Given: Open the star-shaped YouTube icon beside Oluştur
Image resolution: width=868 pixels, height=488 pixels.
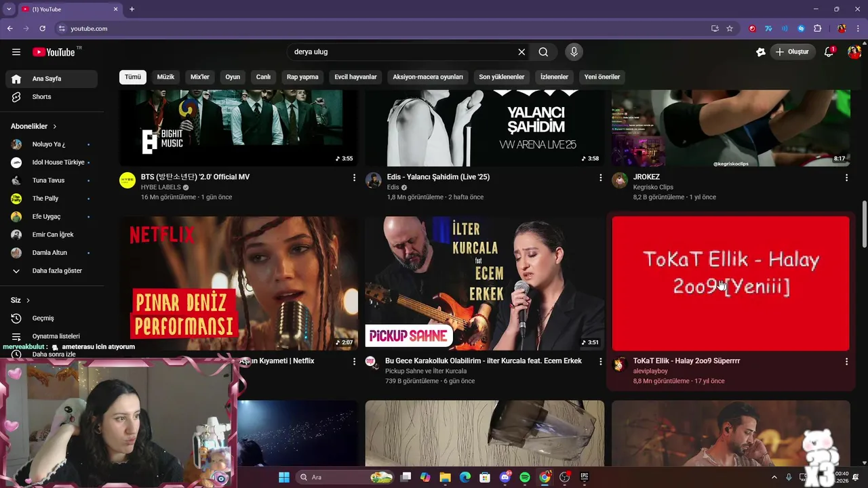Looking at the screenshot, I should coord(760,52).
